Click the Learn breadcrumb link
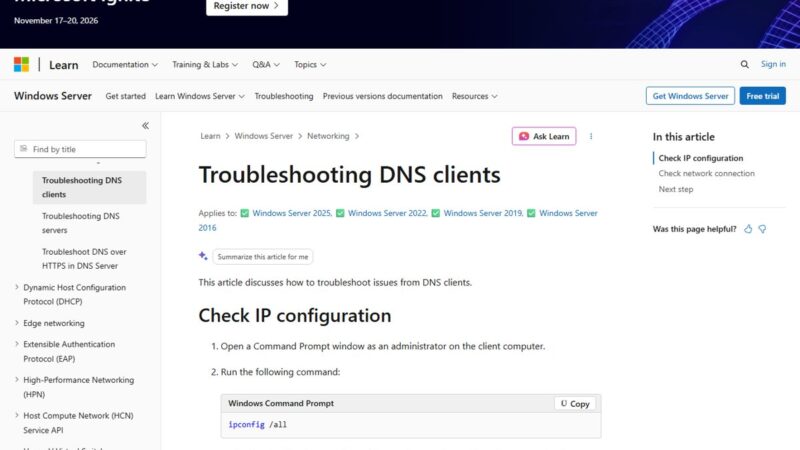Image resolution: width=800 pixels, height=450 pixels. click(210, 136)
